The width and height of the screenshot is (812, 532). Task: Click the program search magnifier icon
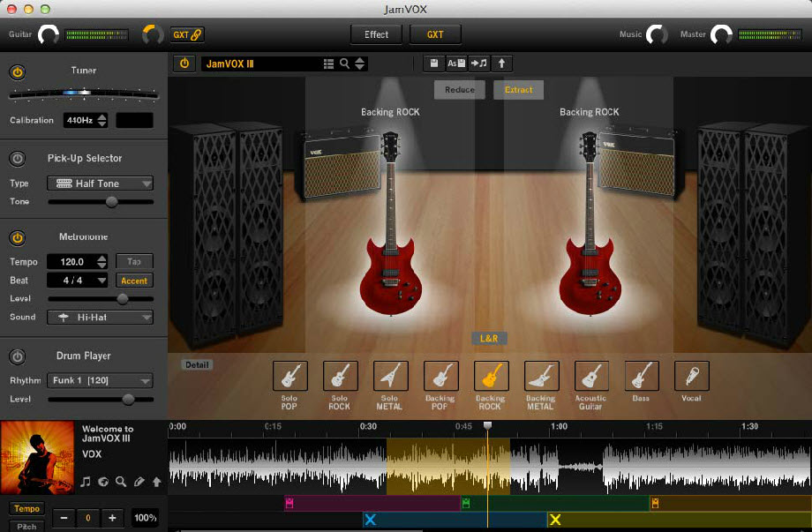coord(344,64)
